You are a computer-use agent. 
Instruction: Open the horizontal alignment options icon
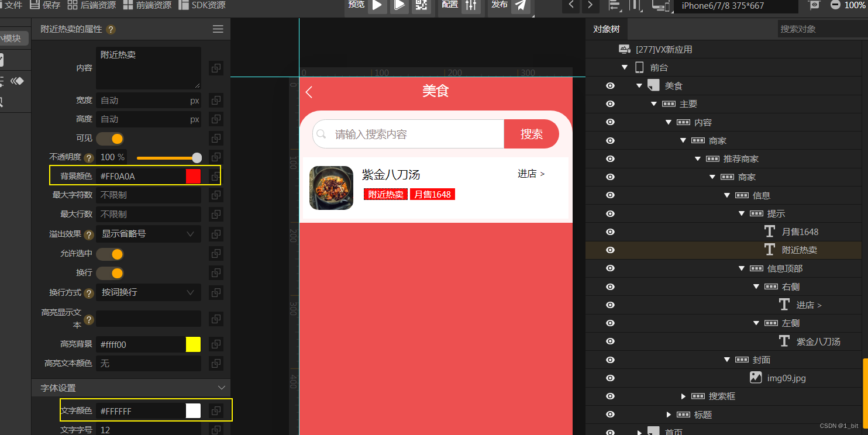point(615,6)
